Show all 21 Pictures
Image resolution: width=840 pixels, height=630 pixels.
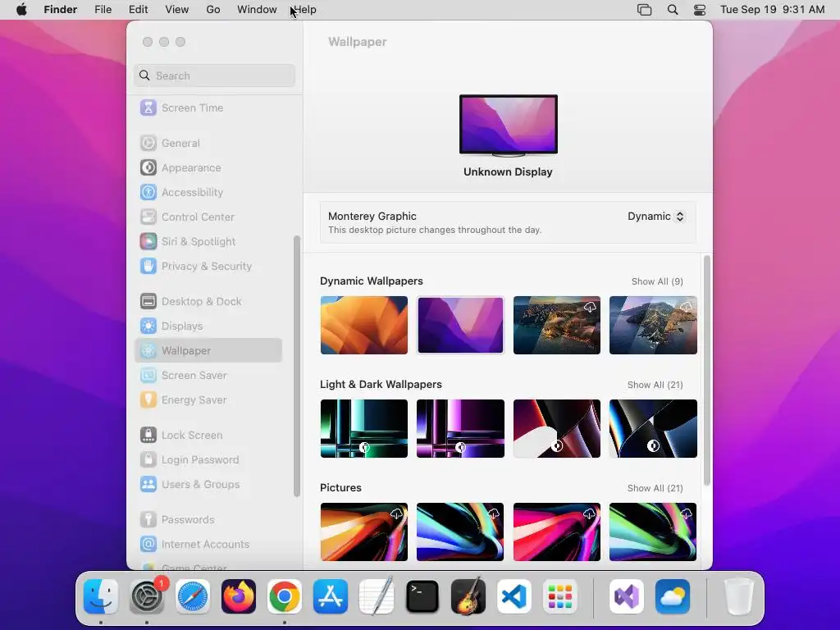click(x=655, y=488)
